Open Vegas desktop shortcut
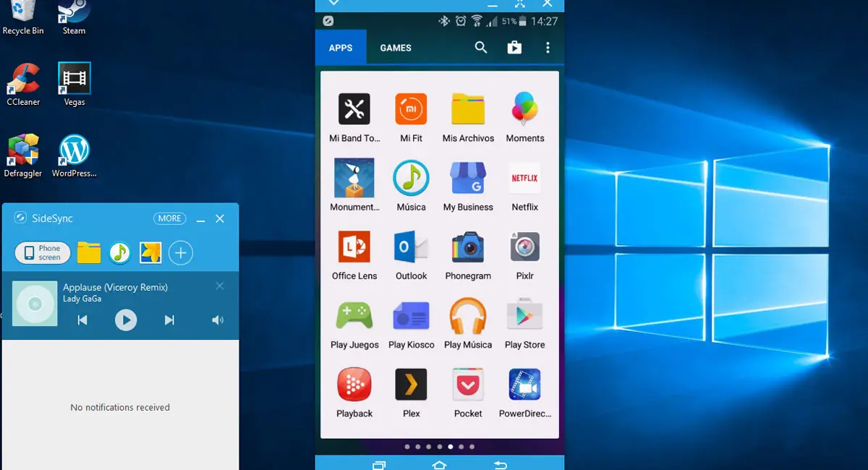Image resolution: width=868 pixels, height=470 pixels. 75,85
